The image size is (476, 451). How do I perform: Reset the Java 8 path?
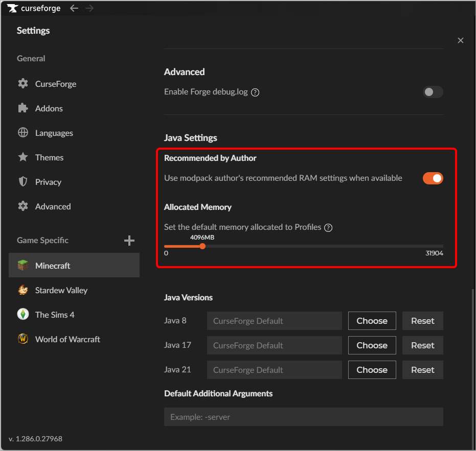click(422, 321)
